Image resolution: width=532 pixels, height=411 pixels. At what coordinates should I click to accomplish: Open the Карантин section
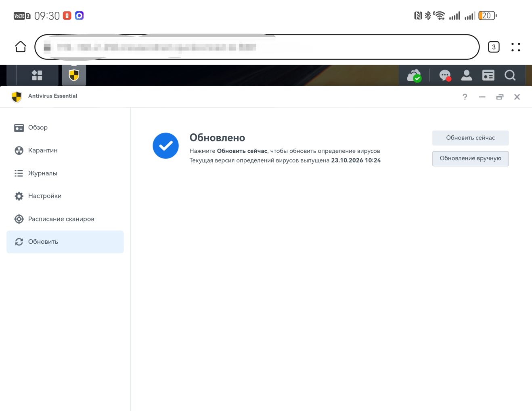coord(65,150)
